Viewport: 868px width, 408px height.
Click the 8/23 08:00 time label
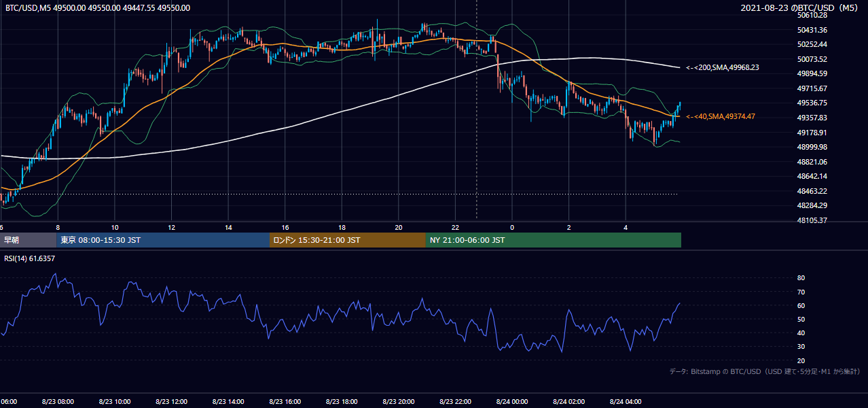point(58,401)
